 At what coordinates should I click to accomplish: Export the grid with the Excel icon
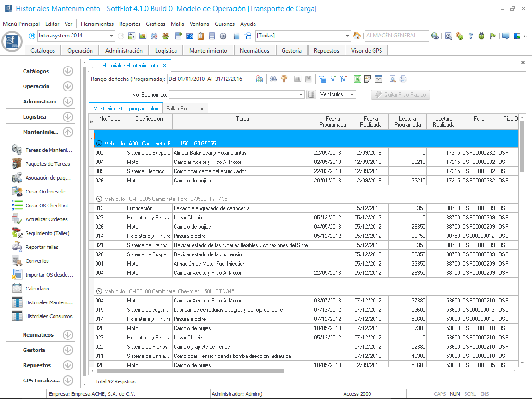[x=357, y=79]
